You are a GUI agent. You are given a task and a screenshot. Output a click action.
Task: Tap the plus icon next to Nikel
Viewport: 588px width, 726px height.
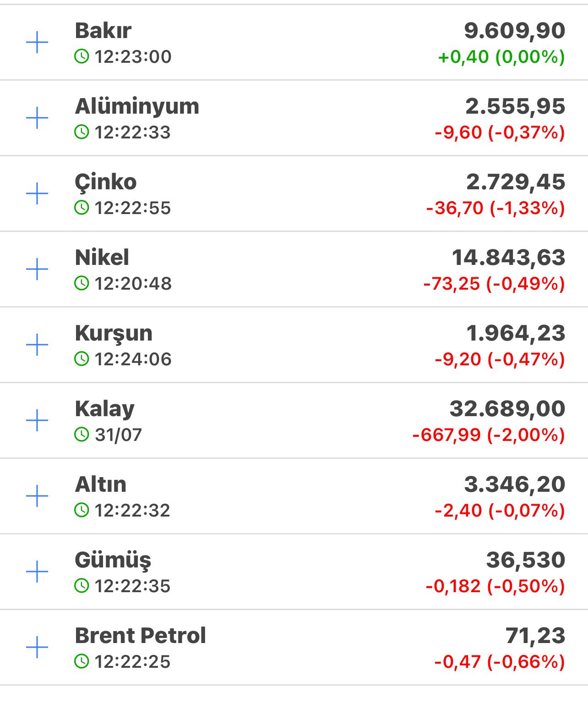tap(37, 269)
